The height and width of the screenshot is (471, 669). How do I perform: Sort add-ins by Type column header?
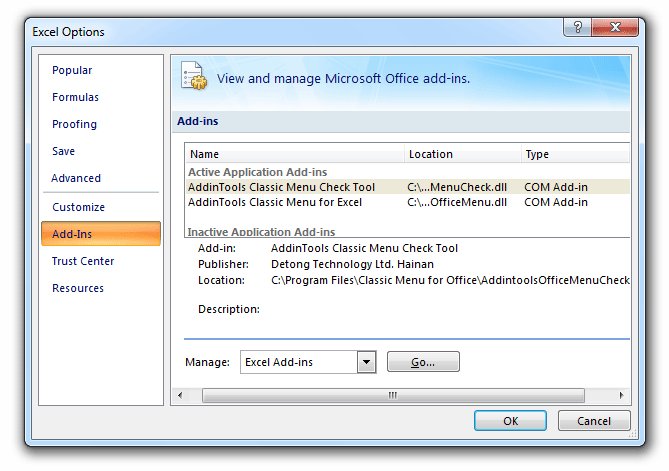click(x=575, y=154)
